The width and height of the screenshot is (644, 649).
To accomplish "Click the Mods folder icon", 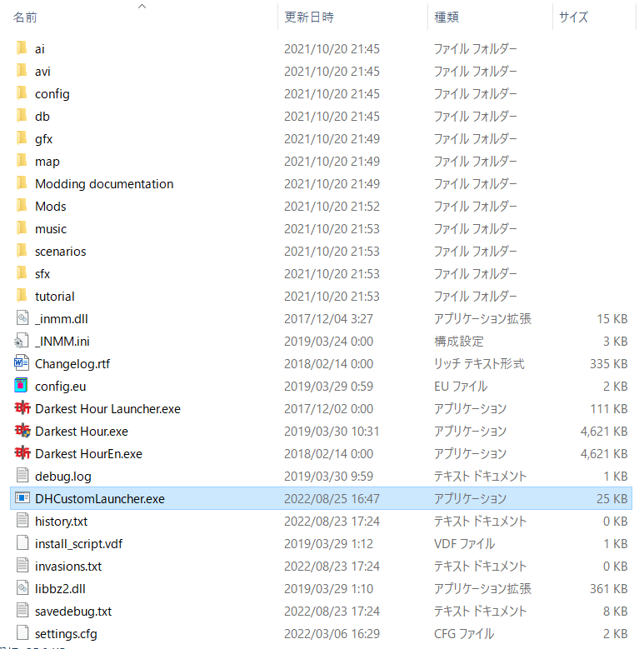I will (x=22, y=206).
